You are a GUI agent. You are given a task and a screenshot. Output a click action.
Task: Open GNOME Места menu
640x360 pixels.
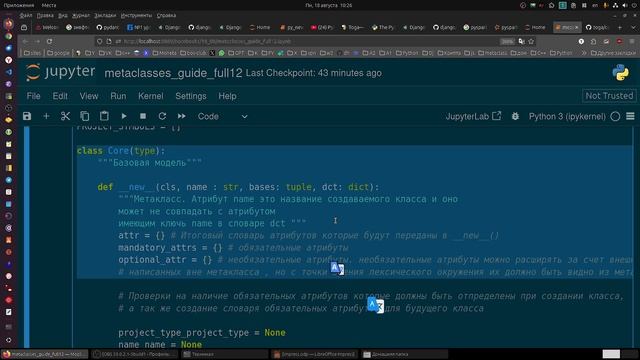click(x=49, y=5)
